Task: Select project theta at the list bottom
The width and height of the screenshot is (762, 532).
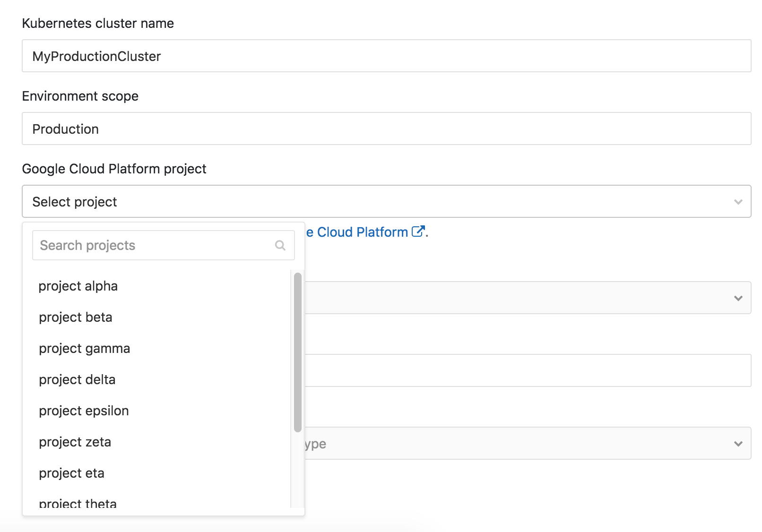Action: (x=77, y=503)
